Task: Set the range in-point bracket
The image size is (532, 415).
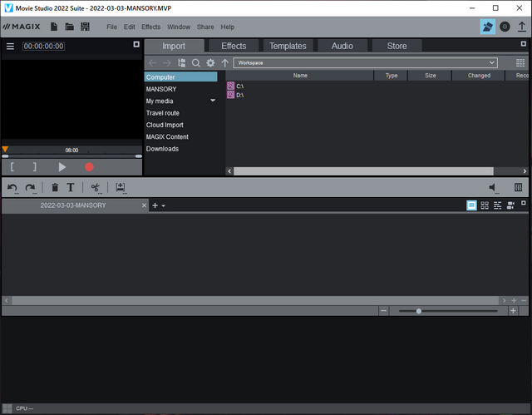Action: click(x=12, y=167)
